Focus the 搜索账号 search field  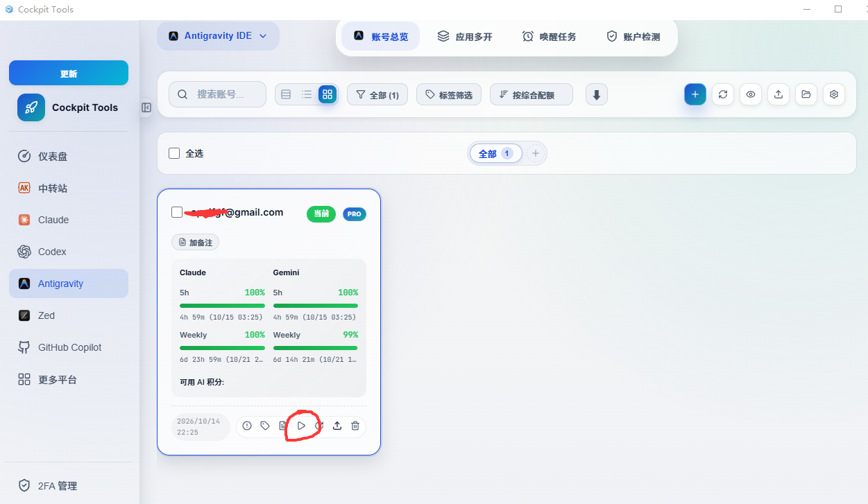pyautogui.click(x=217, y=94)
